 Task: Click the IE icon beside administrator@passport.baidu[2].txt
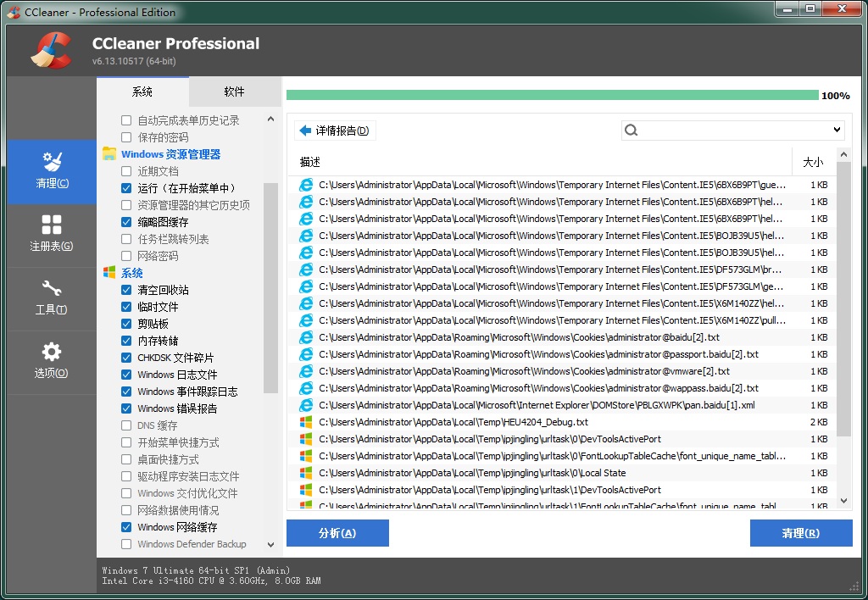click(305, 354)
